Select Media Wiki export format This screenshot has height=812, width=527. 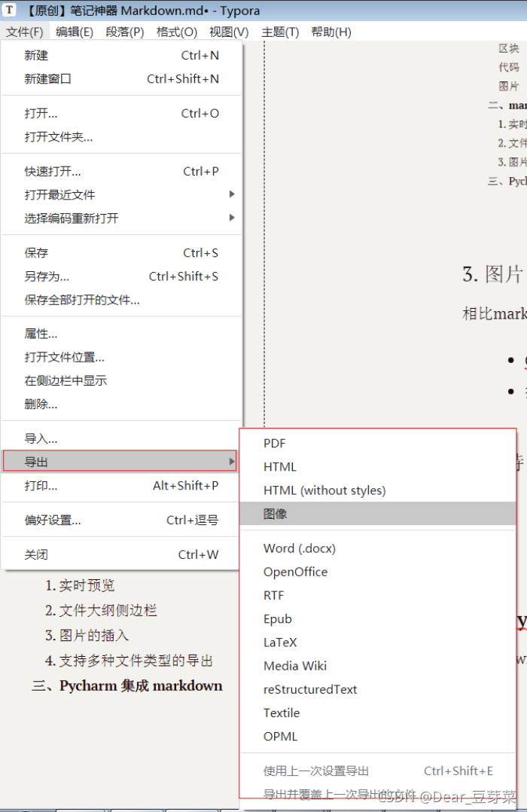(378, 665)
